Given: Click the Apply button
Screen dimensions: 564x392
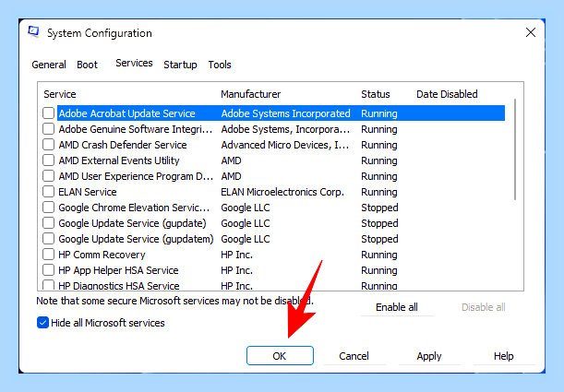Looking at the screenshot, I should pyautogui.click(x=429, y=356).
